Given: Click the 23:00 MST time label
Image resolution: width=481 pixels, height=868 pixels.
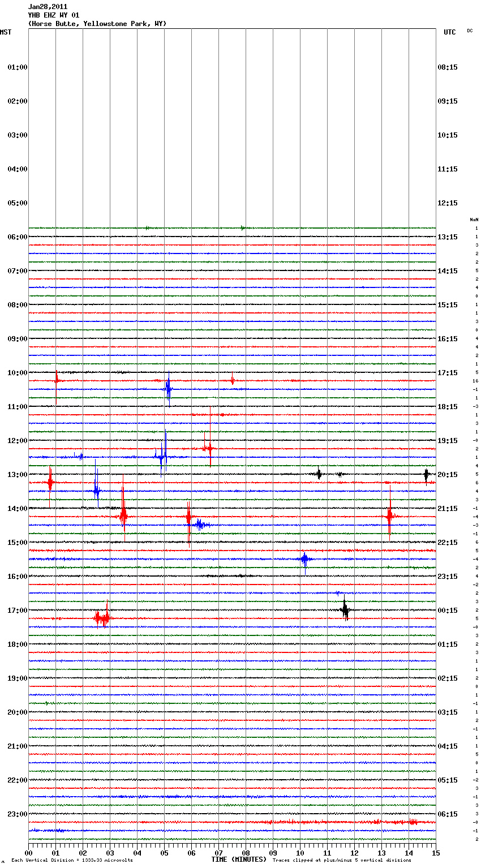Looking at the screenshot, I should coord(18,814).
